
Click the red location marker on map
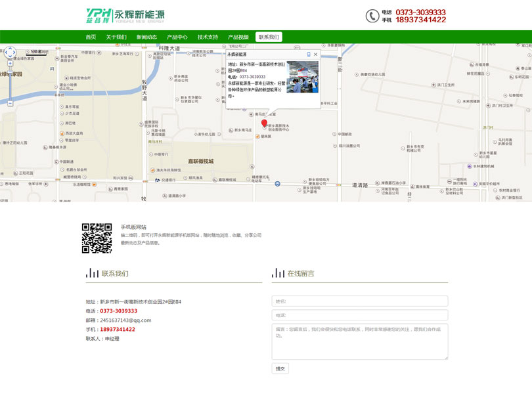(x=264, y=123)
